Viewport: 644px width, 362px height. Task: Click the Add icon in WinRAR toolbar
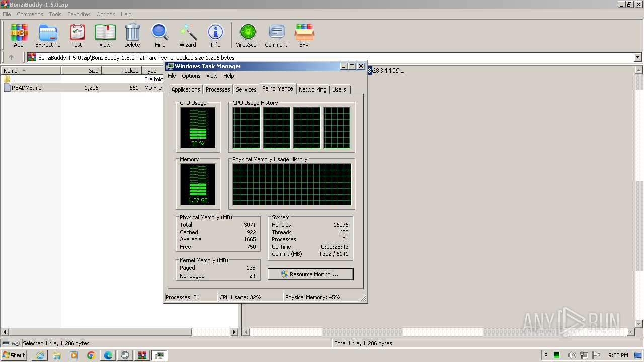coord(19,35)
